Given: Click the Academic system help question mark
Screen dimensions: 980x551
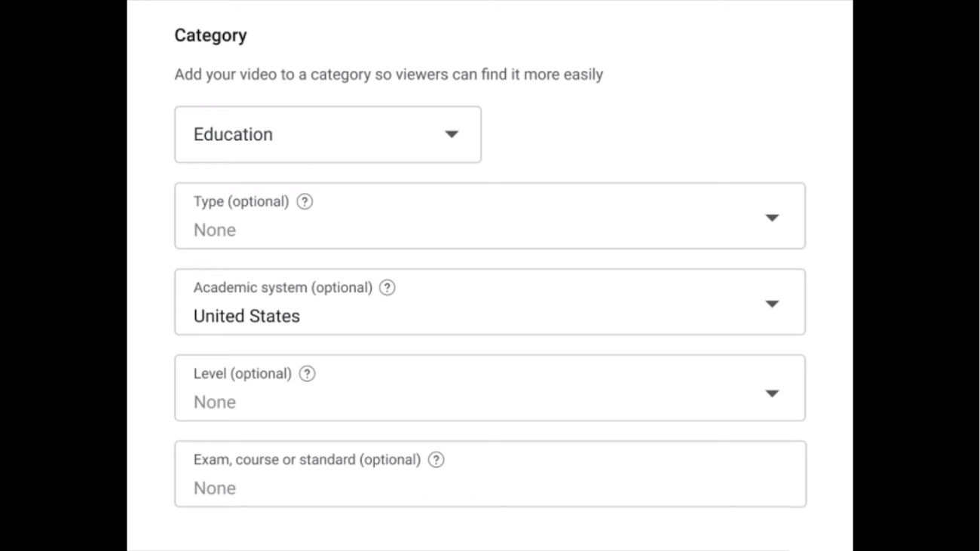Looking at the screenshot, I should [387, 288].
